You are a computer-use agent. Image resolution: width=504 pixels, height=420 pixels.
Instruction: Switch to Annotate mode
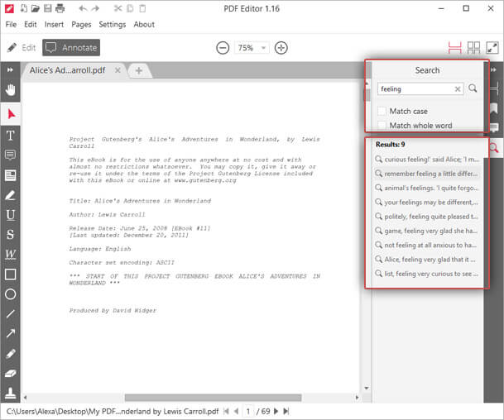click(x=70, y=48)
